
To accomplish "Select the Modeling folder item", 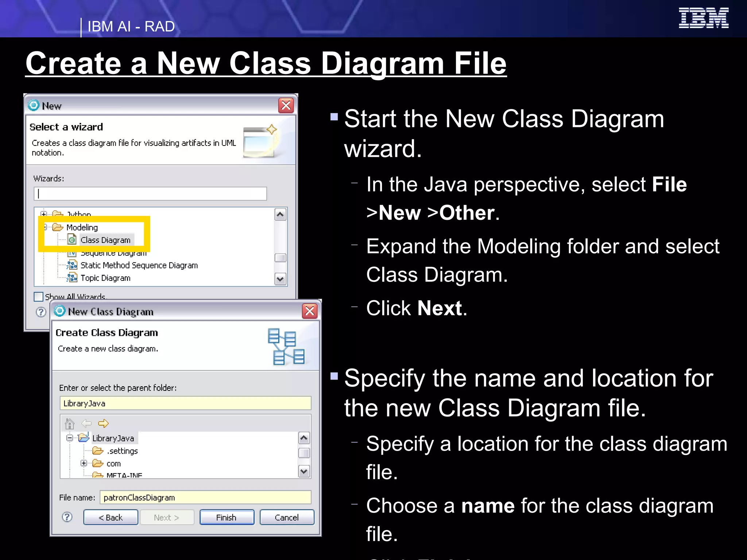I will 82,227.
